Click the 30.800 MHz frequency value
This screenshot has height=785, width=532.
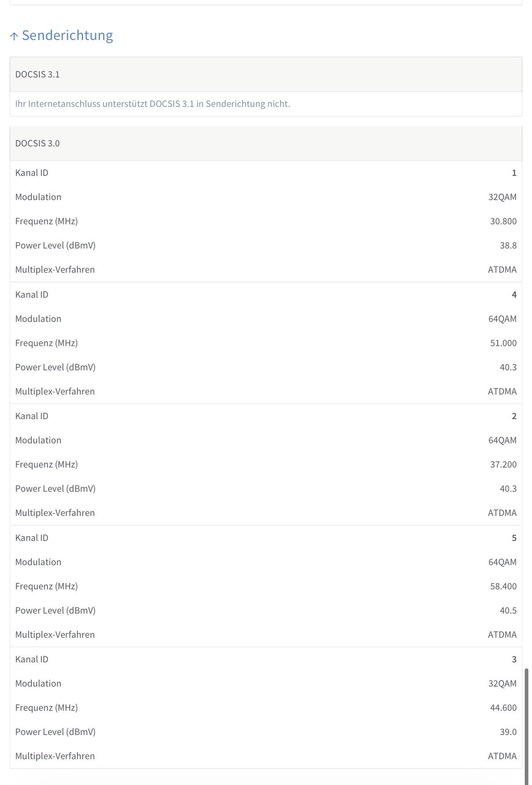pyautogui.click(x=503, y=221)
